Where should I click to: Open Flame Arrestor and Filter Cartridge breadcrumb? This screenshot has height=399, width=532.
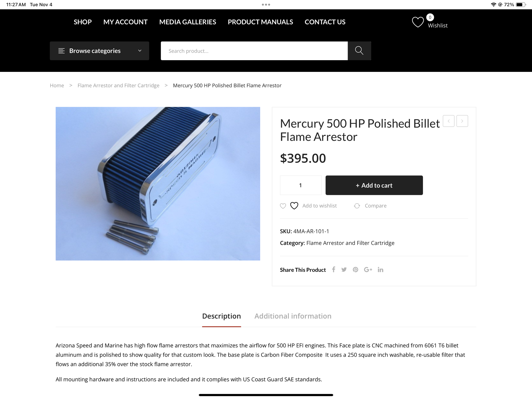coord(118,85)
